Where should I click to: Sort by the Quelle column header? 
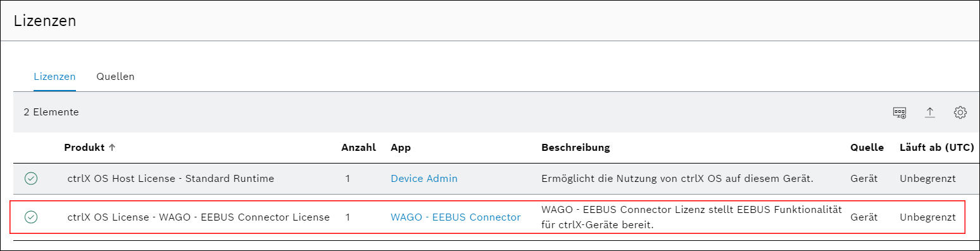tap(867, 147)
